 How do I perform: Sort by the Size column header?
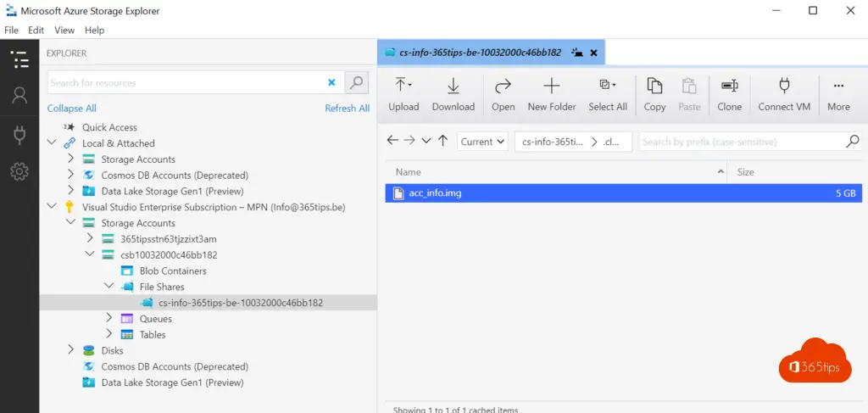[794, 172]
